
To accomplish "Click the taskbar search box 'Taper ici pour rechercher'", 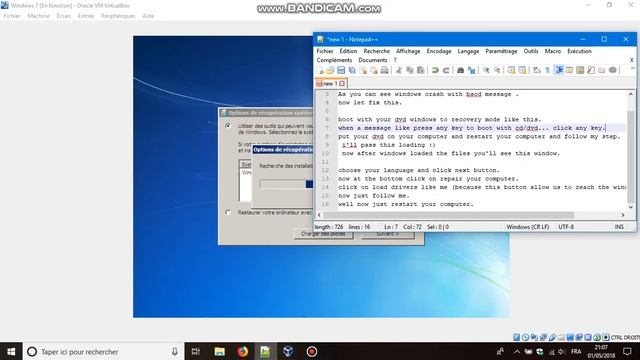I will pyautogui.click(x=104, y=351).
